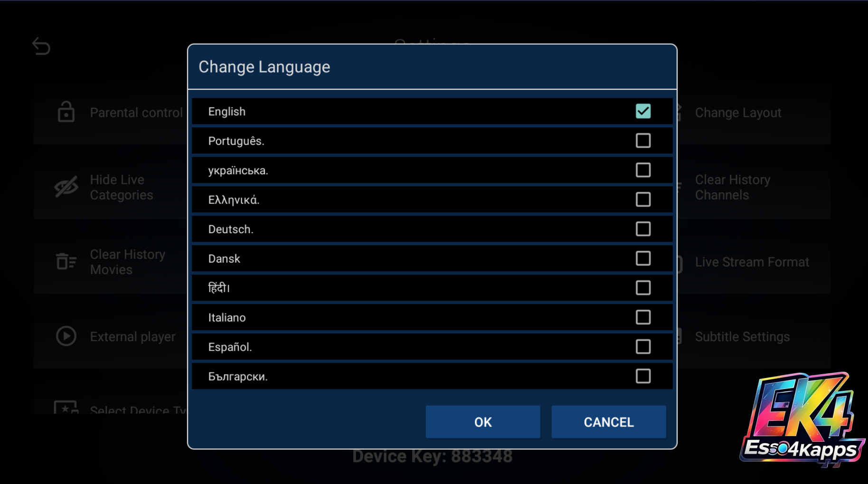Click the Esso4Kapps logo
The image size is (868, 484).
coord(802,420)
